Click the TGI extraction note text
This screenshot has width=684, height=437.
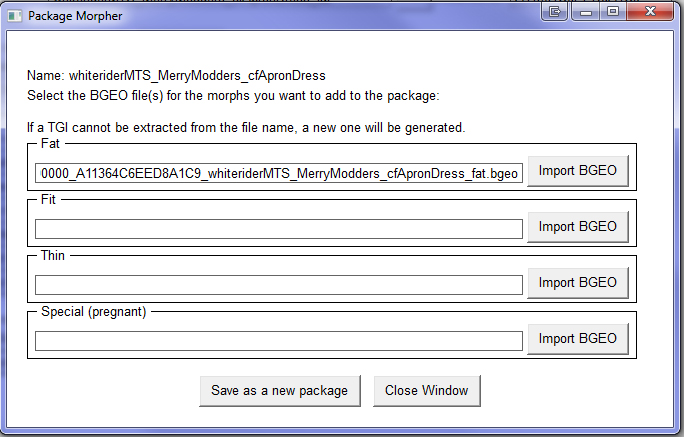tap(246, 128)
